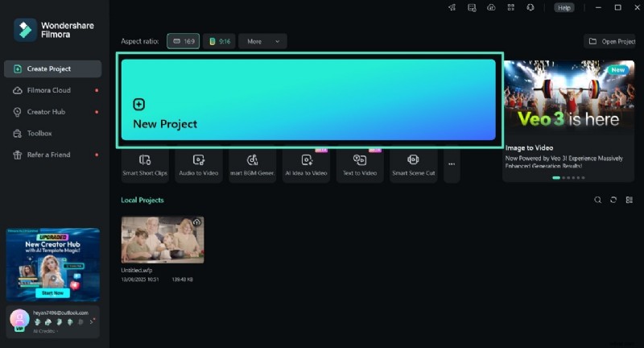Screen dimensions: 644x348
Task: Open the Untitled.wfp project thumbnail
Action: tap(162, 240)
